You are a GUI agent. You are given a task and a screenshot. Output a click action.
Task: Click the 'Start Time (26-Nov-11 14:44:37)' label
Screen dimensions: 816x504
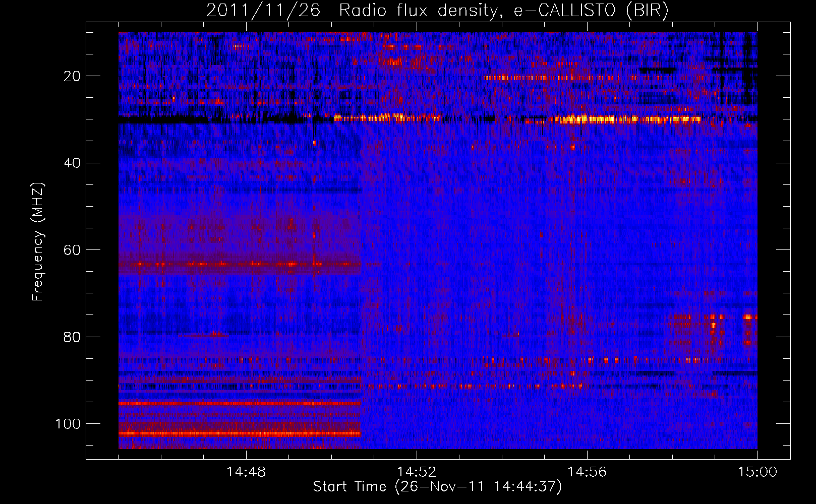click(437, 487)
